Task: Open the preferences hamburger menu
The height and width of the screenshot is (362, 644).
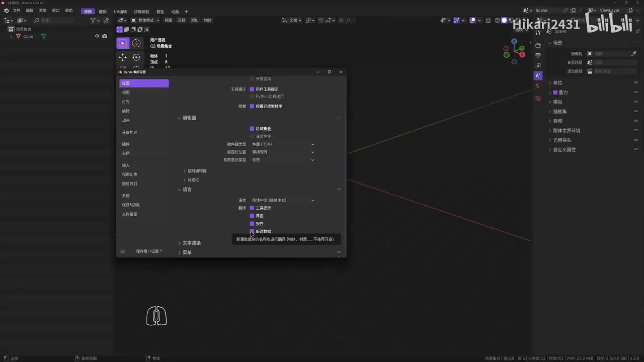Action: [x=122, y=251]
